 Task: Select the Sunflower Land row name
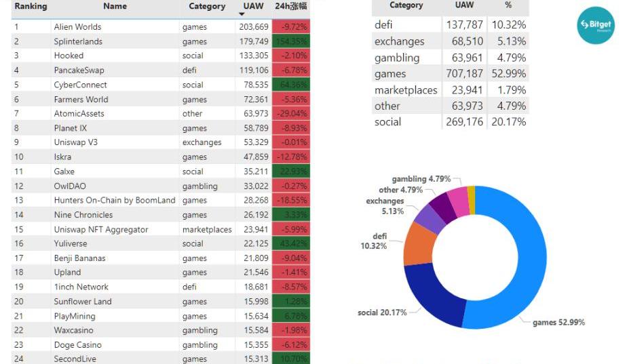pos(83,302)
